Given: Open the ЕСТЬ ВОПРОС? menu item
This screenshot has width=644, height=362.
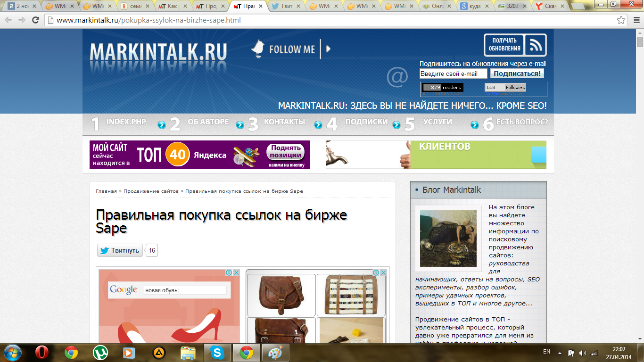Looking at the screenshot, I should 522,122.
